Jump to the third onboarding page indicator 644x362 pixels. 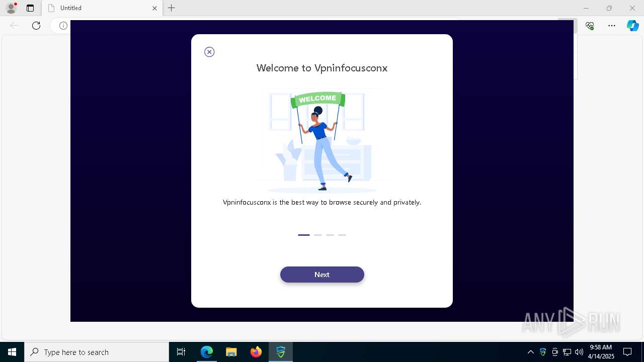[330, 235]
